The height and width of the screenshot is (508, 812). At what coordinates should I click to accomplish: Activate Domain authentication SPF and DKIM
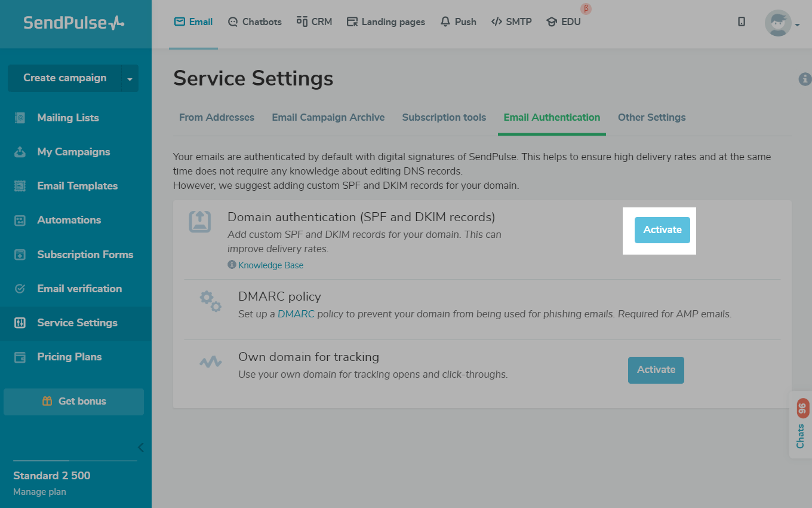[662, 230]
